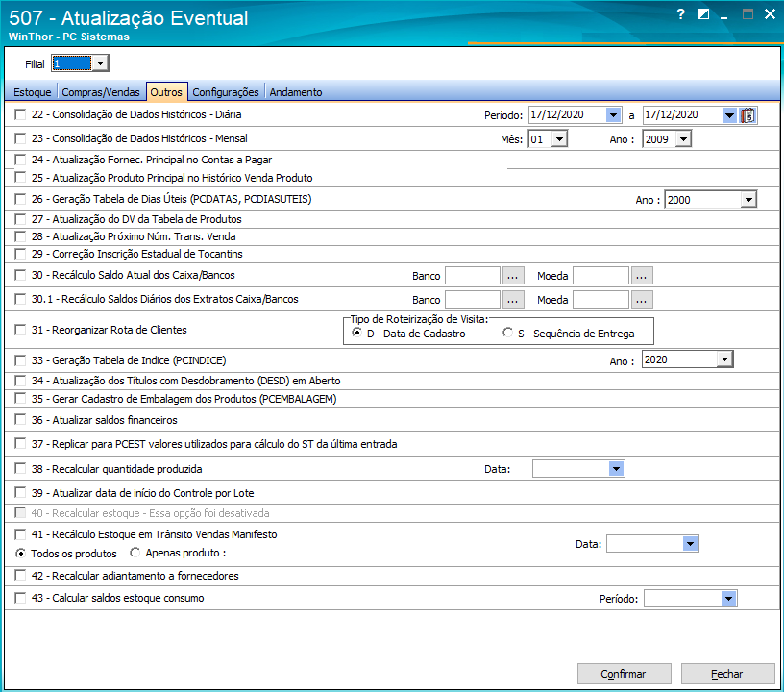Check 34 - Atualização dos Títulos com Desdobramento

coord(20,381)
